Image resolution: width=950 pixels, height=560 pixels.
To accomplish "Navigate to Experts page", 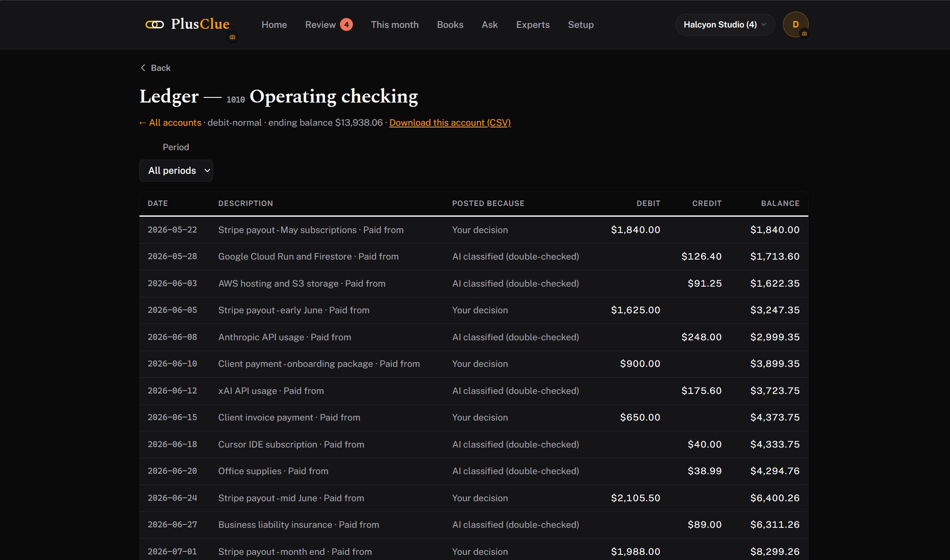I will tap(533, 24).
